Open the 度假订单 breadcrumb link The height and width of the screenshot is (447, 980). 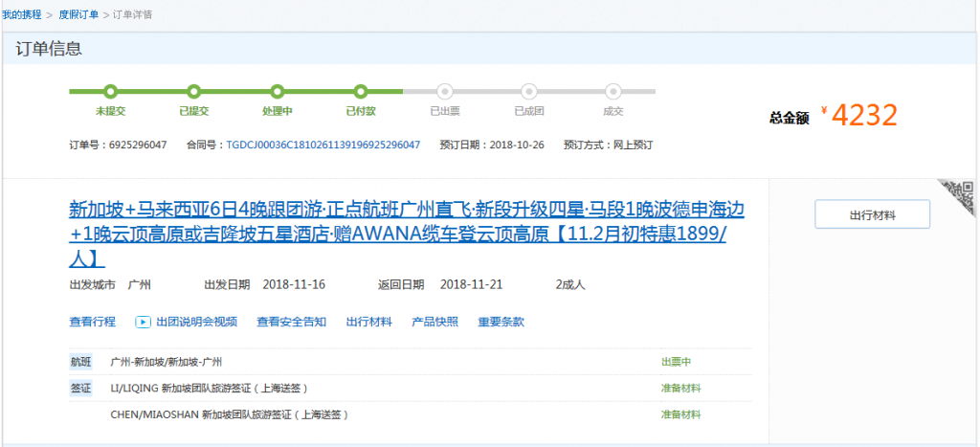(x=80, y=14)
